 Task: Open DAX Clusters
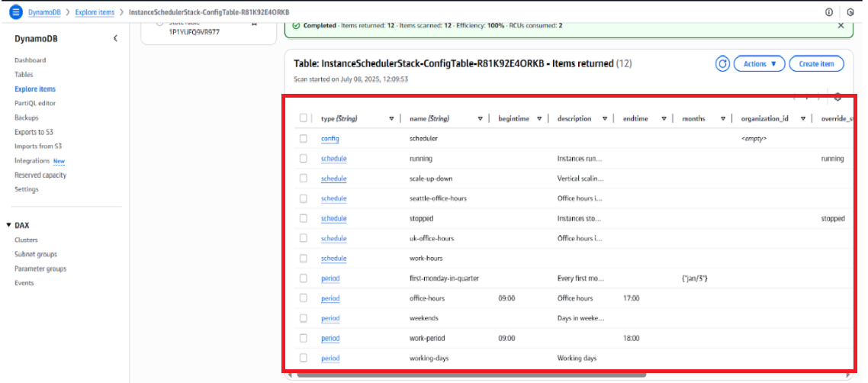click(x=26, y=240)
